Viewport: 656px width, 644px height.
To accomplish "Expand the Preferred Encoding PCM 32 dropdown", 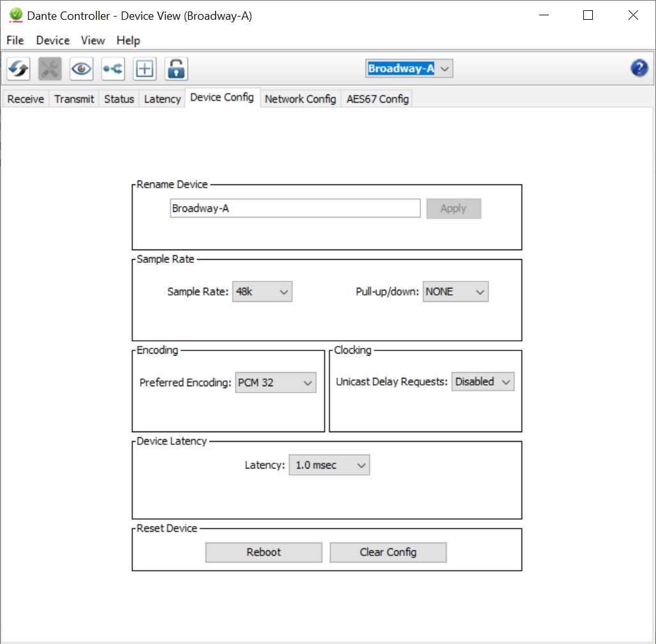I will 275,382.
